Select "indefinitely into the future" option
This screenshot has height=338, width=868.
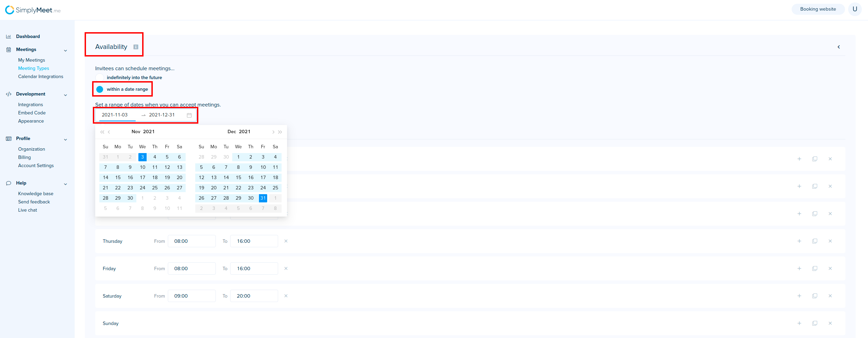tap(100, 78)
